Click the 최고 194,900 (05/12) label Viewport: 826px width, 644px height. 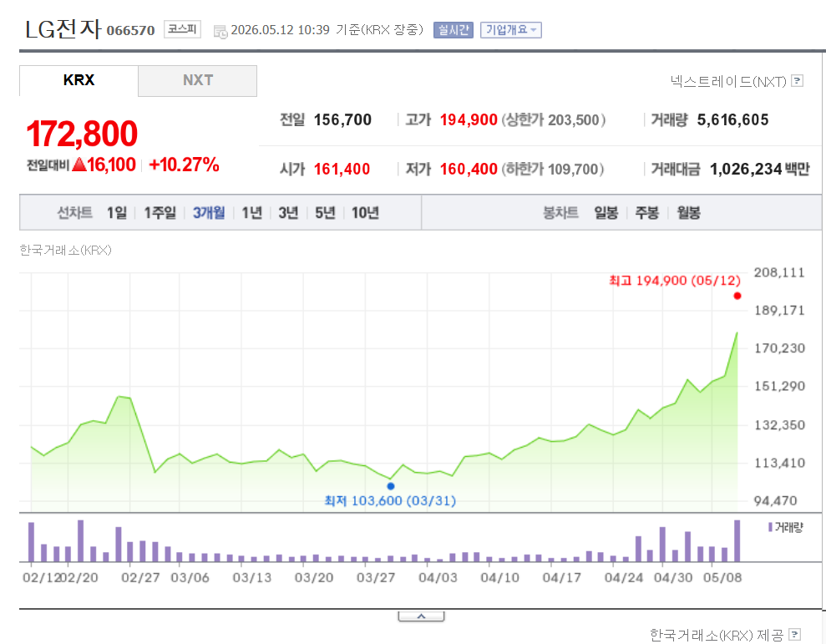675,281
